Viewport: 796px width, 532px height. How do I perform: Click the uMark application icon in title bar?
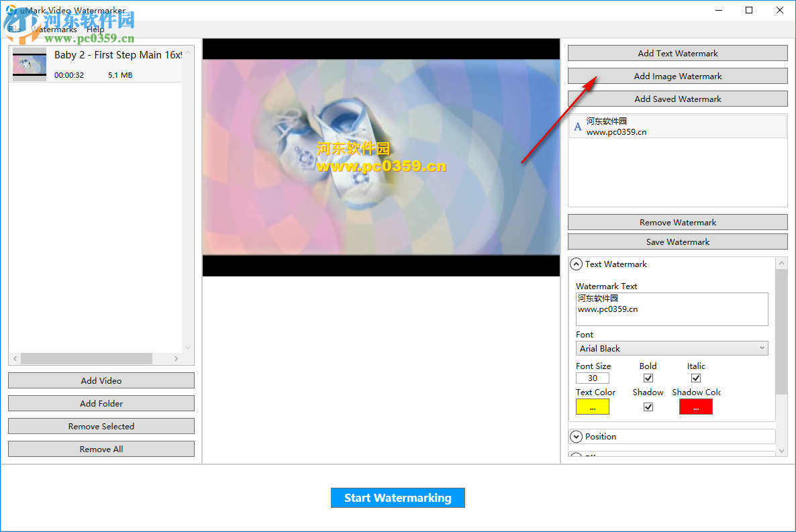click(10, 10)
